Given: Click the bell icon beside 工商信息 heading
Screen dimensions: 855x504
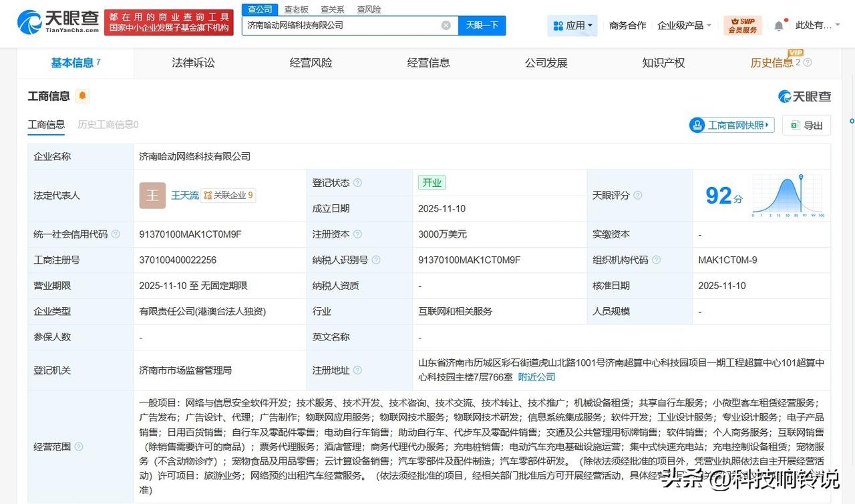Looking at the screenshot, I should [x=81, y=95].
